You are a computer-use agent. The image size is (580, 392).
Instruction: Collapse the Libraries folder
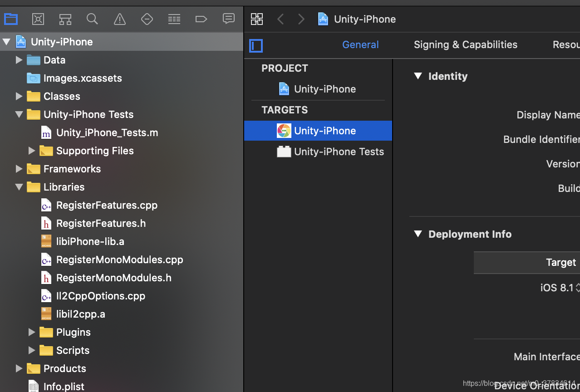click(x=19, y=187)
